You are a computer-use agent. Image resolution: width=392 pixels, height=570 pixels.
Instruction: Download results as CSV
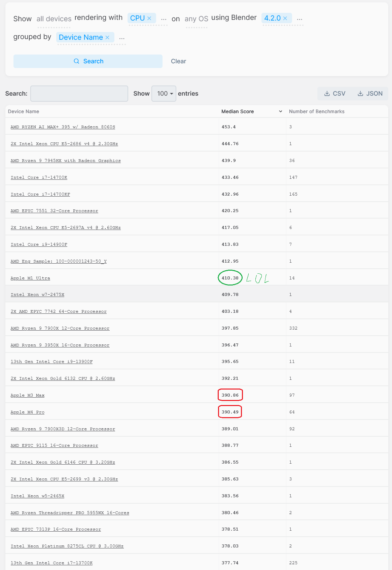coord(335,94)
